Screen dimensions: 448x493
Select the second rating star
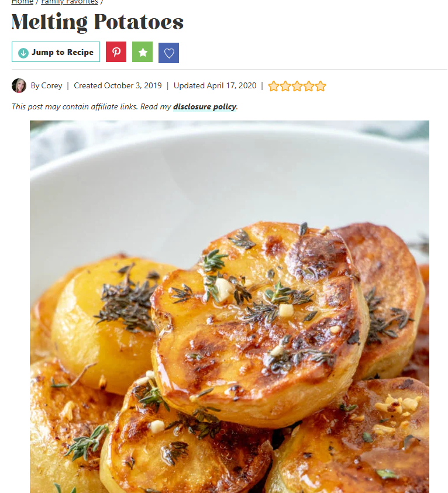coord(285,86)
